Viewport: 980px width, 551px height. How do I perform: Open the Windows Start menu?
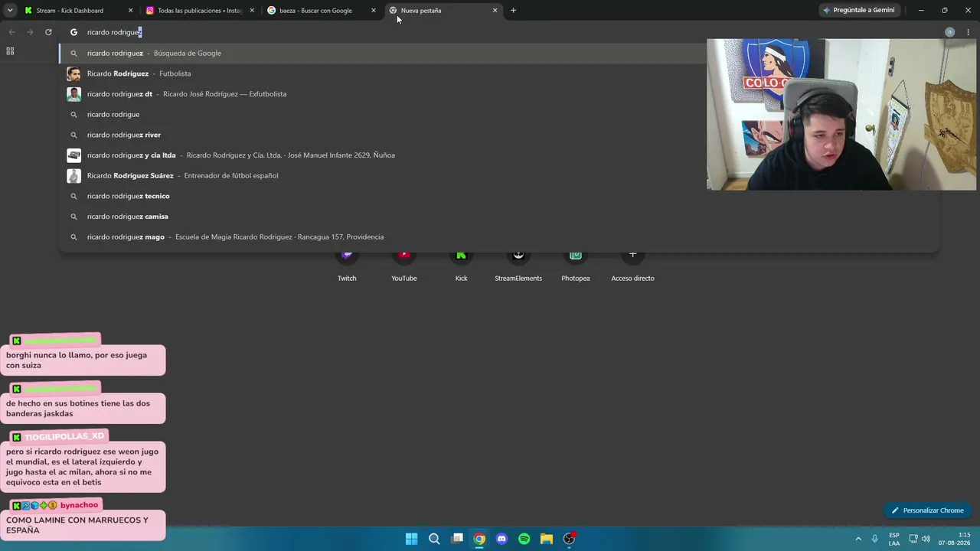point(411,539)
